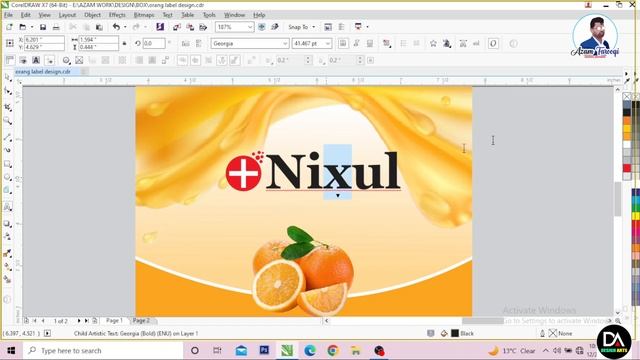Pick the red swatch in palette
640x360 pixels.
[627, 168]
